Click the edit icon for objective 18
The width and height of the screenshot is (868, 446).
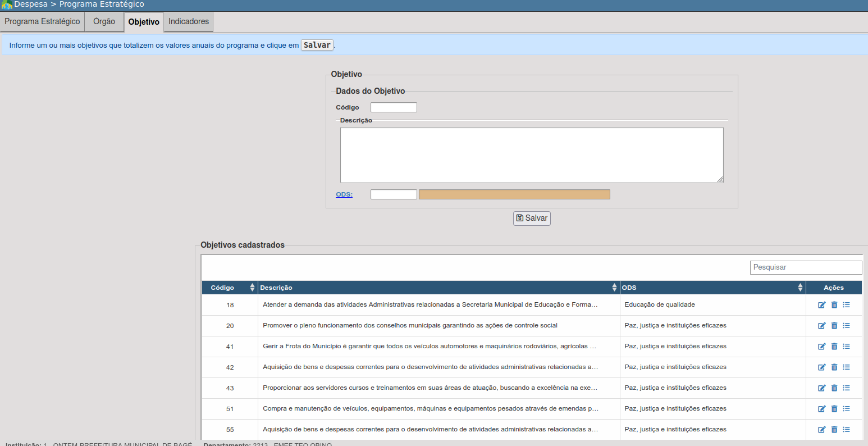[822, 305]
